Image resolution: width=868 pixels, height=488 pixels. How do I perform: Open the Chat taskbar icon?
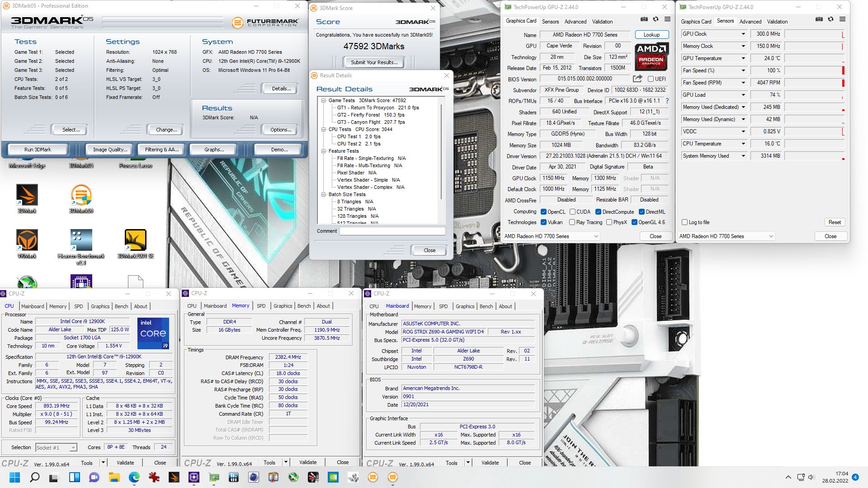point(94,477)
